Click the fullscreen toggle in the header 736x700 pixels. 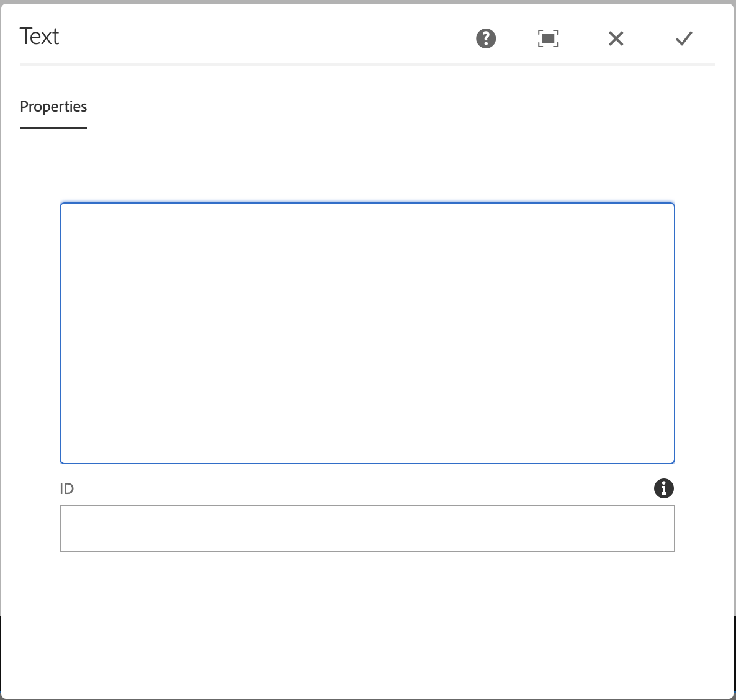coord(547,38)
